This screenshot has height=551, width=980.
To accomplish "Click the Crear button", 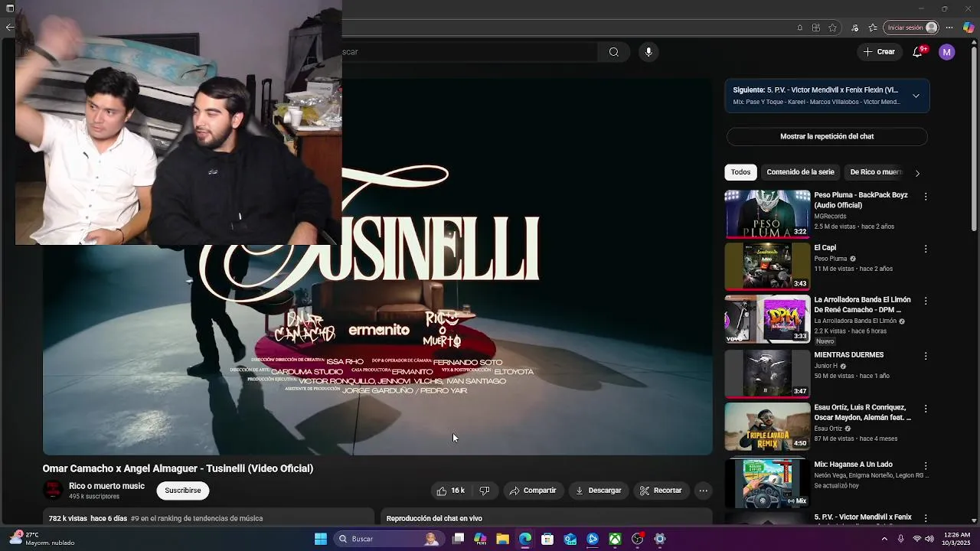I will pyautogui.click(x=879, y=52).
